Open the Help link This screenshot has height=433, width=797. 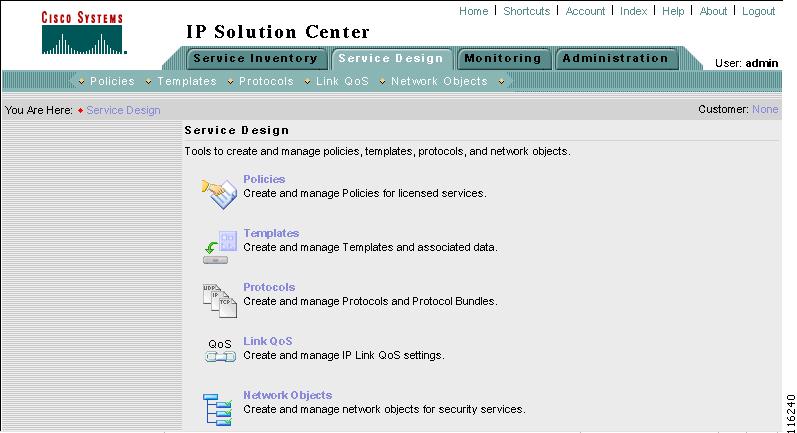coord(673,11)
